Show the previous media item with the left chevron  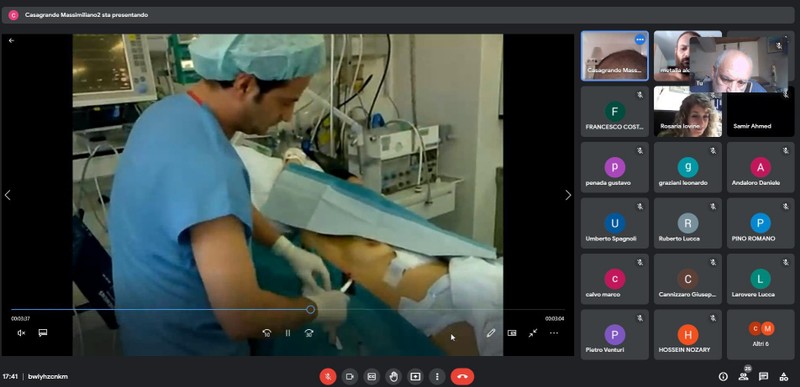click(8, 195)
